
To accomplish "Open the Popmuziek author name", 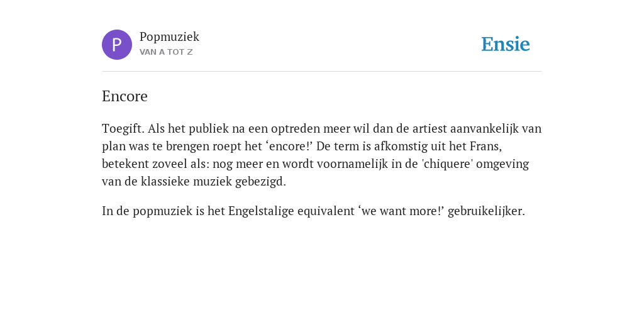I will pos(169,37).
